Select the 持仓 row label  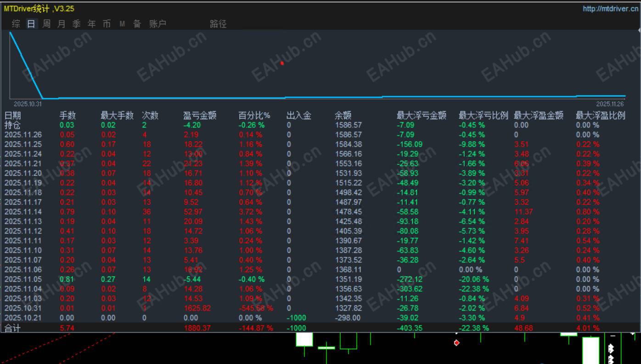13,125
